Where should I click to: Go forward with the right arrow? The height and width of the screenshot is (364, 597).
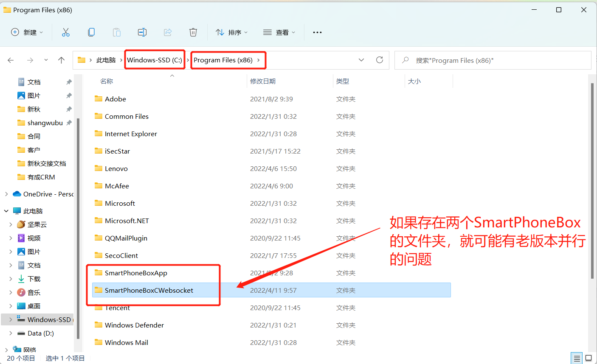pyautogui.click(x=30, y=60)
